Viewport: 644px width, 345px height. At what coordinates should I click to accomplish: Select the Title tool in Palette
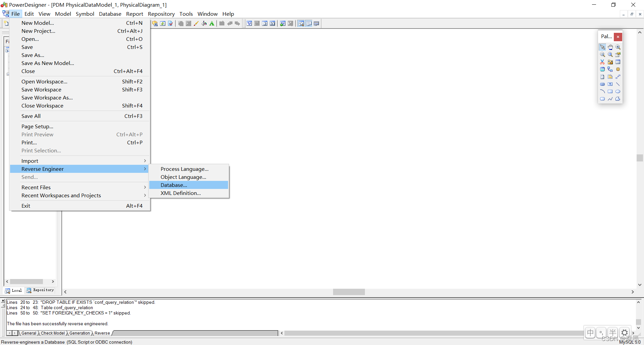click(x=602, y=84)
